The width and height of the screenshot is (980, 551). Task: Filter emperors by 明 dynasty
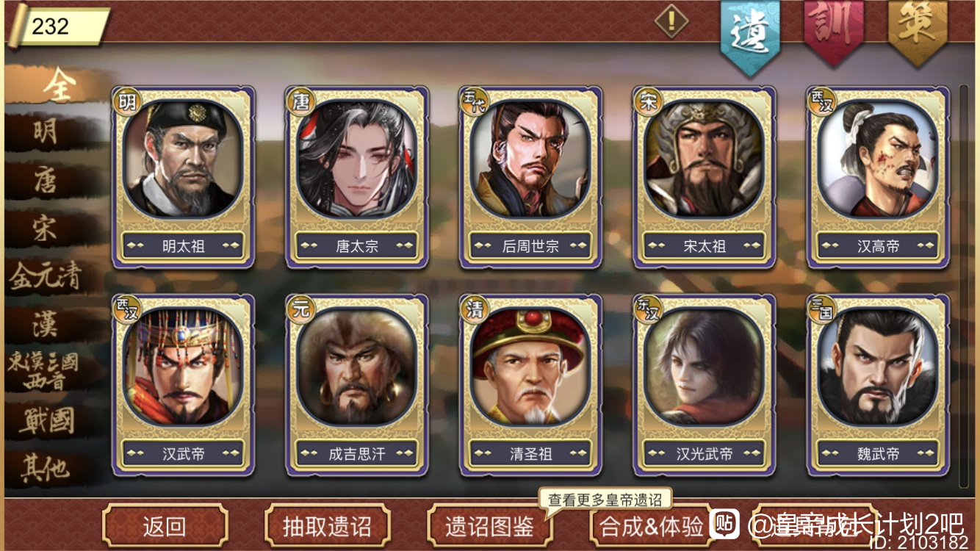(x=46, y=132)
